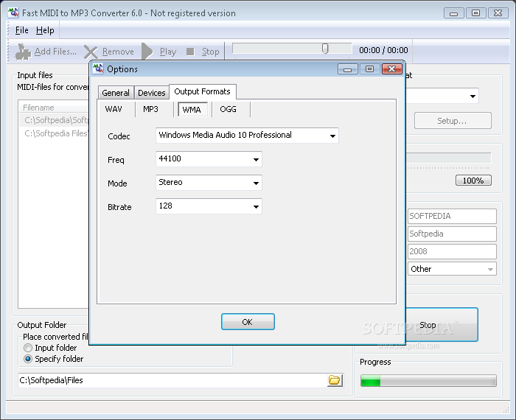This screenshot has width=516, height=420.
Task: Expand the Bitrate 128 dropdown
Action: click(256, 207)
